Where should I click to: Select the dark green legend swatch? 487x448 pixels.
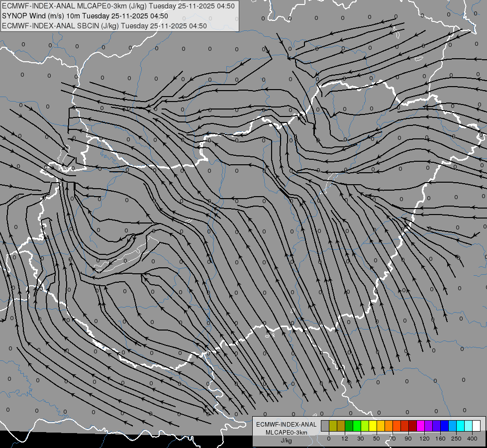click(x=349, y=426)
